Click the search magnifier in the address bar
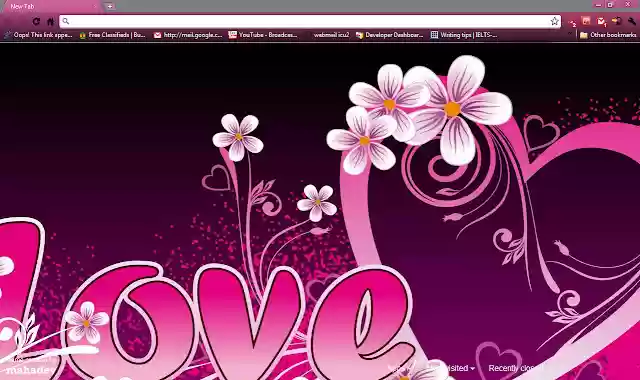 point(66,21)
